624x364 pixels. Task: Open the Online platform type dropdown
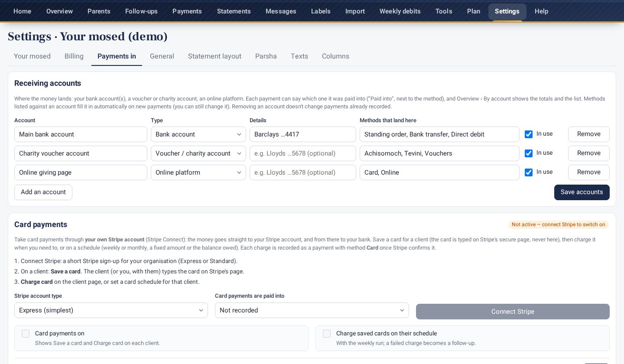click(198, 172)
